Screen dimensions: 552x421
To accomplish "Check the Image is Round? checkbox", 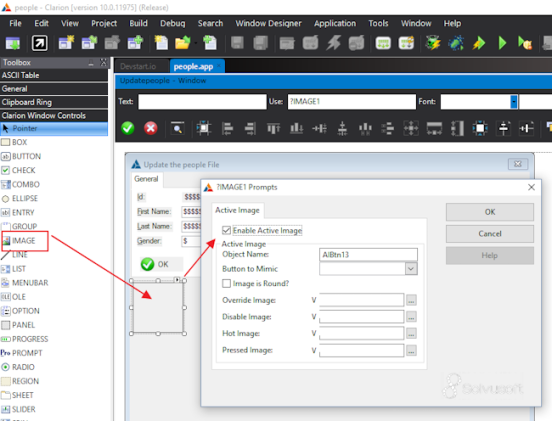I will [x=226, y=283].
